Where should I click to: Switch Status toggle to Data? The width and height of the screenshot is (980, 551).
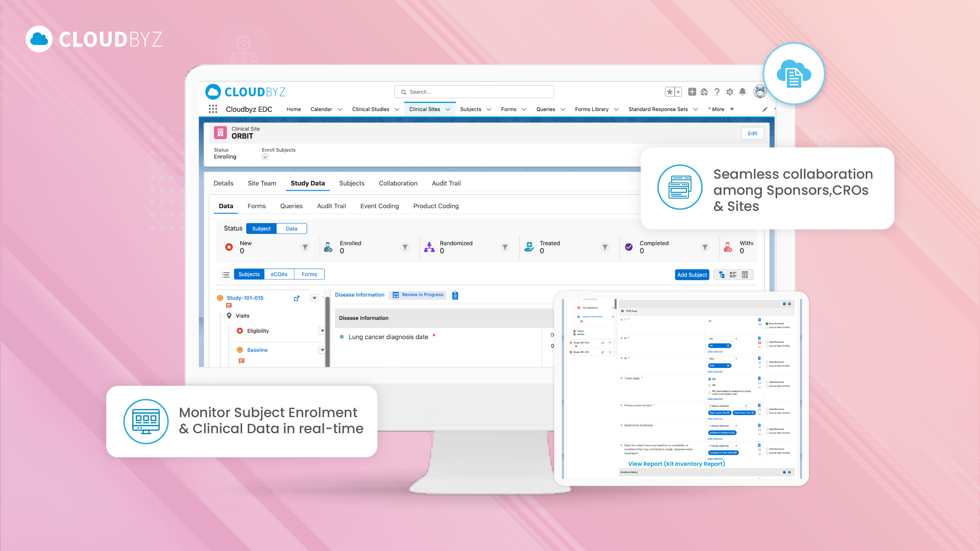[291, 228]
